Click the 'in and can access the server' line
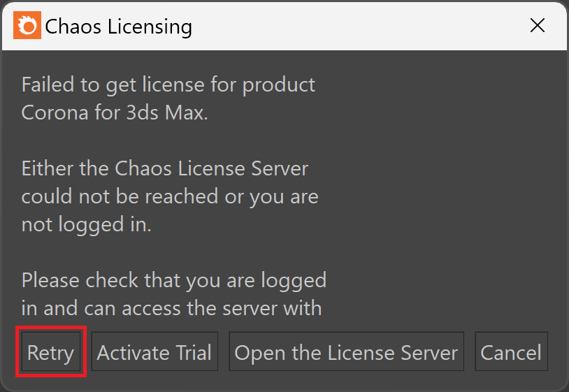 [x=172, y=309]
